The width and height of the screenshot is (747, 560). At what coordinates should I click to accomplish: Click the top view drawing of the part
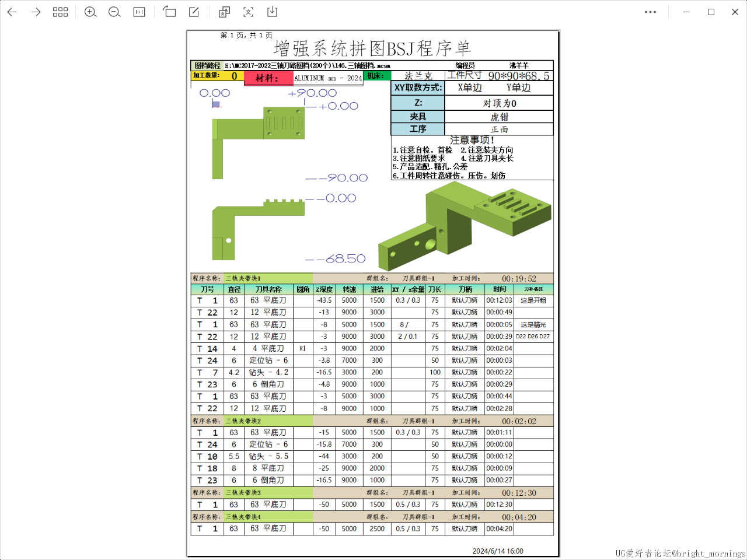[258, 142]
